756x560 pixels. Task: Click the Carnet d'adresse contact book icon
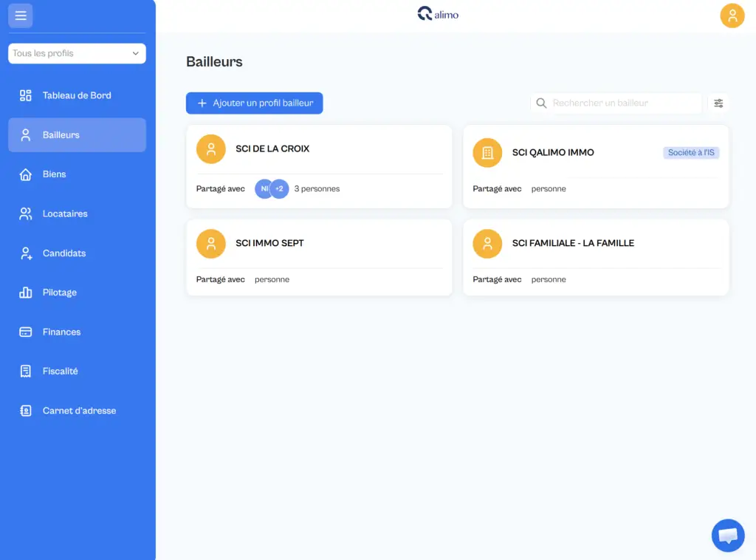26,411
